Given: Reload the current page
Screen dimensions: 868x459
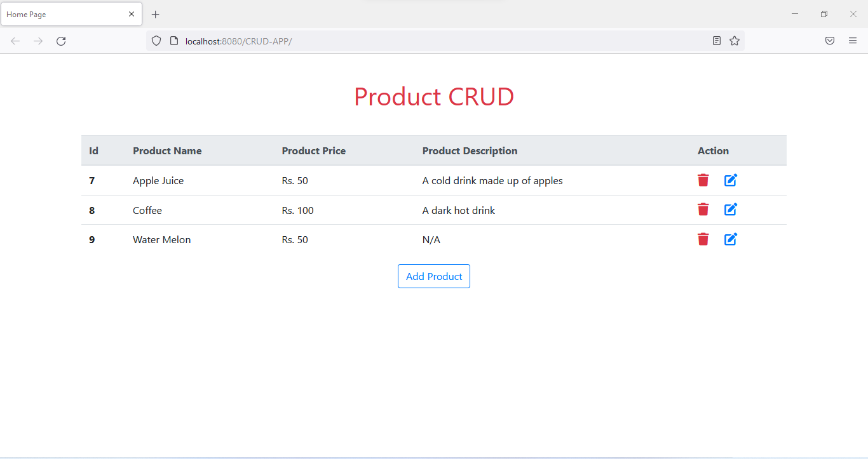Looking at the screenshot, I should point(61,41).
